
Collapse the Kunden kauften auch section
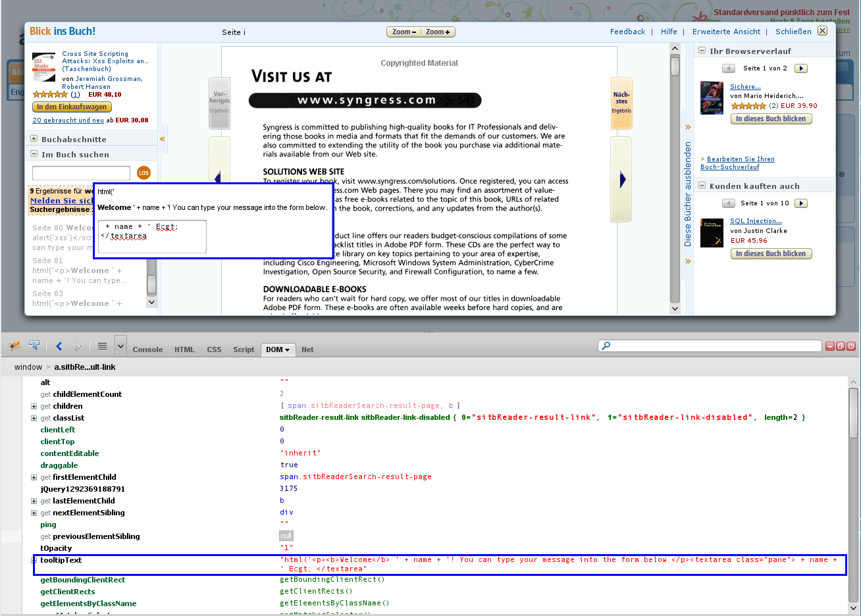pyautogui.click(x=702, y=186)
